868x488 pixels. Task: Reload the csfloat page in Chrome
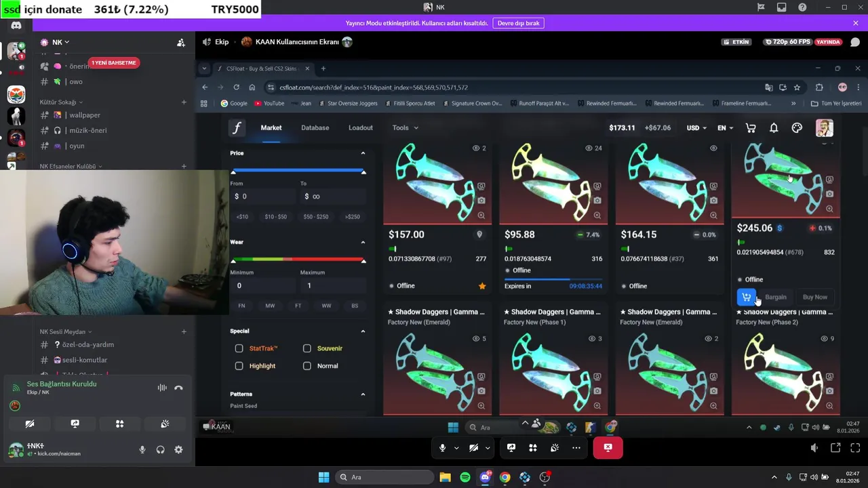[236, 87]
